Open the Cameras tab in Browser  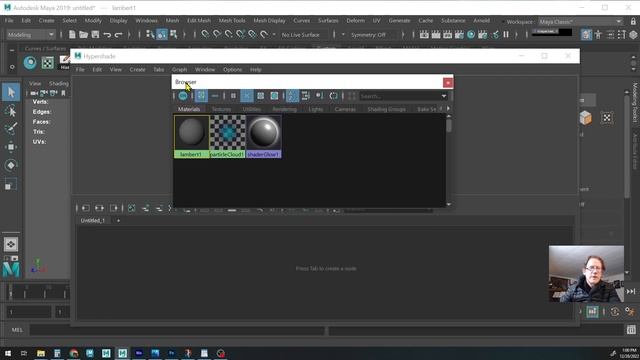[345, 109]
